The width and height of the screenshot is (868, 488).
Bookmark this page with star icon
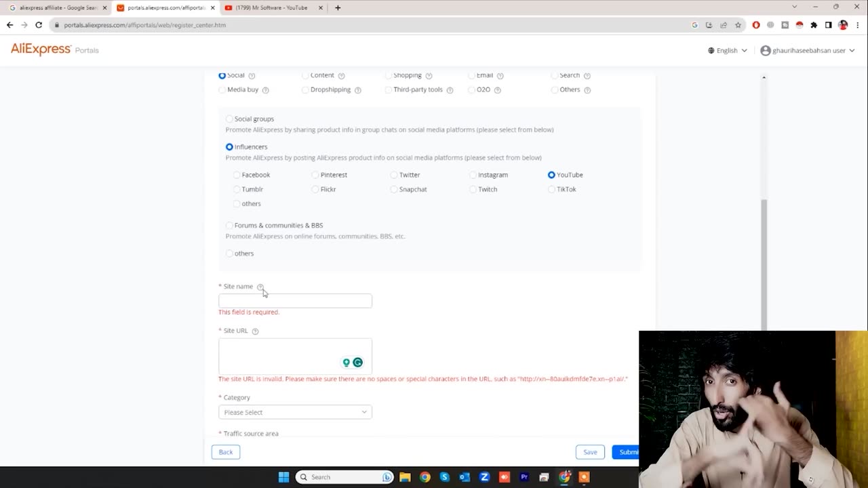tap(738, 25)
